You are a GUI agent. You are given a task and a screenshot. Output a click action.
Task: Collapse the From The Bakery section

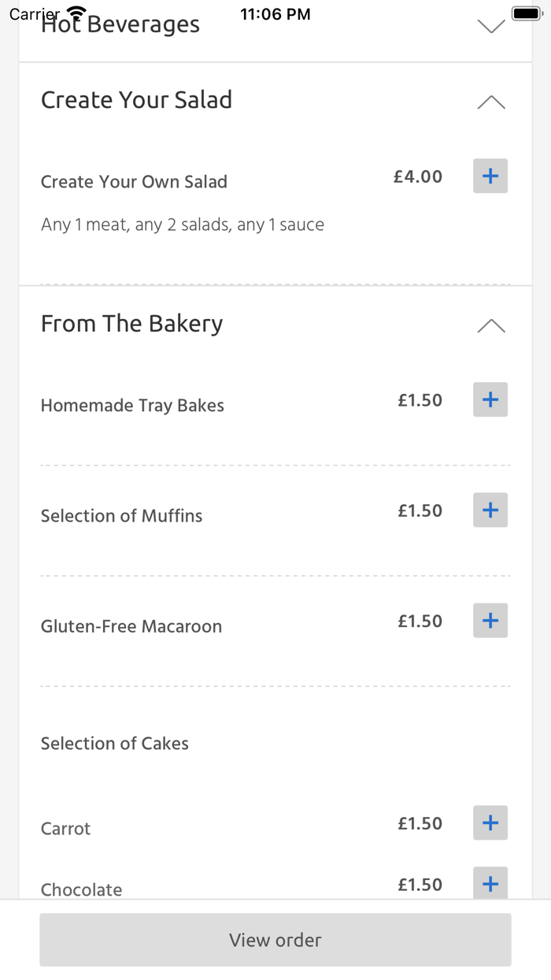pyautogui.click(x=491, y=325)
